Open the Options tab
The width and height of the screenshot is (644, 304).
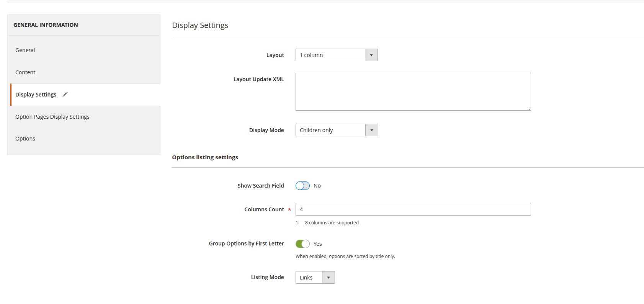tap(25, 139)
